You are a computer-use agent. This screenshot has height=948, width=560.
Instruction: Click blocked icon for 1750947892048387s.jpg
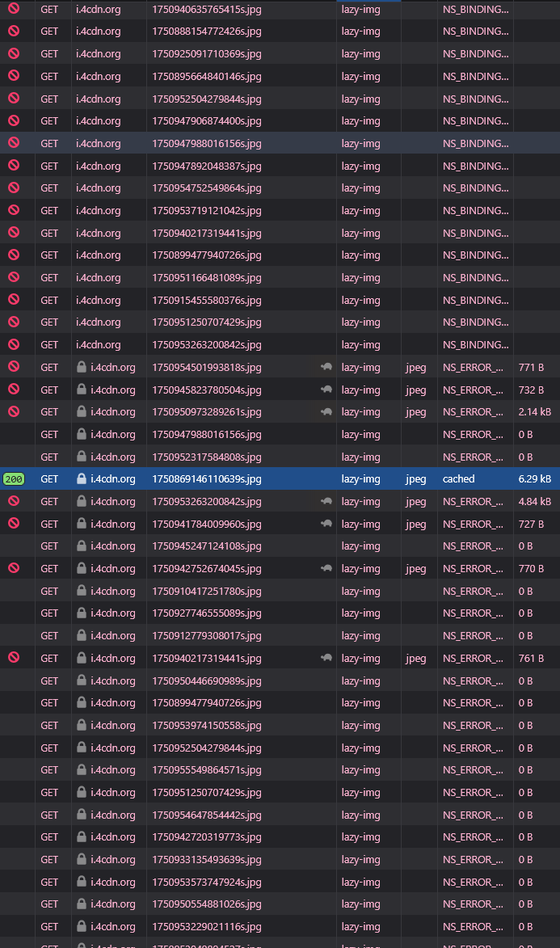click(13, 165)
